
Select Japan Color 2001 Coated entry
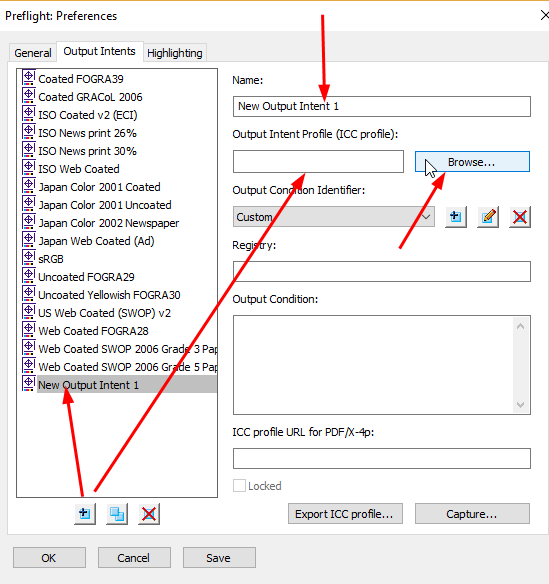[x=99, y=187]
